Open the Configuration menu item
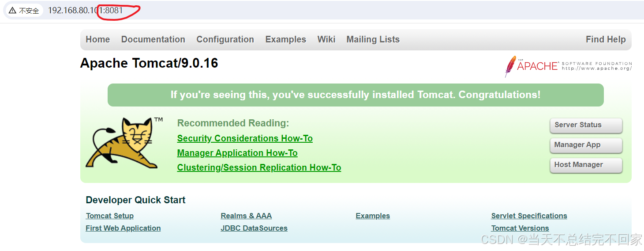The width and height of the screenshot is (644, 251). [x=225, y=39]
